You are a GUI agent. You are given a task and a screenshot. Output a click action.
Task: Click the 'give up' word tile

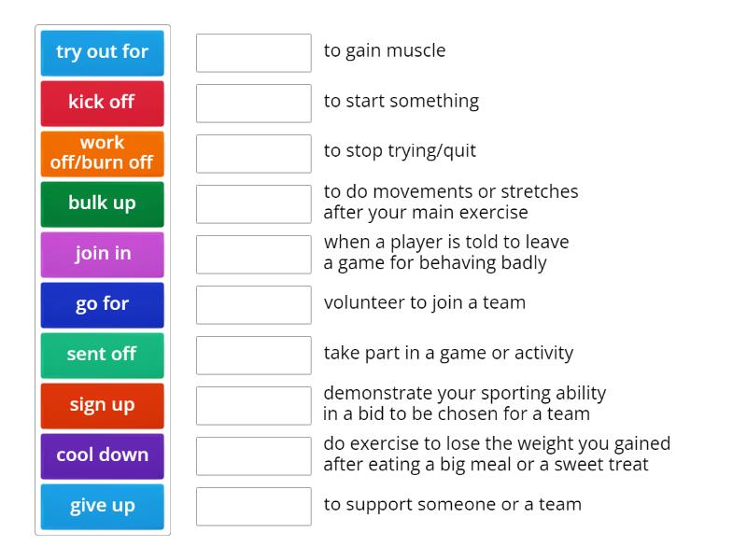click(x=102, y=506)
